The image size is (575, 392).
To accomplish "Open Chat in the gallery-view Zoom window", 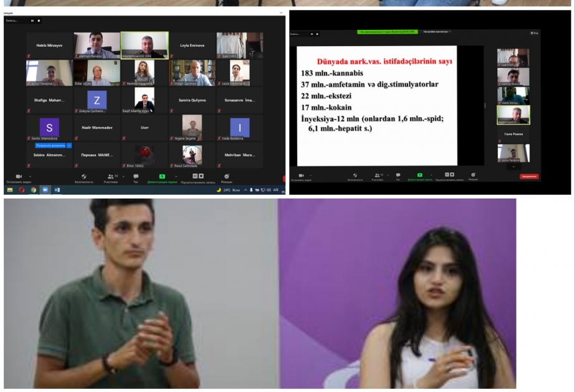I will pos(136,179).
